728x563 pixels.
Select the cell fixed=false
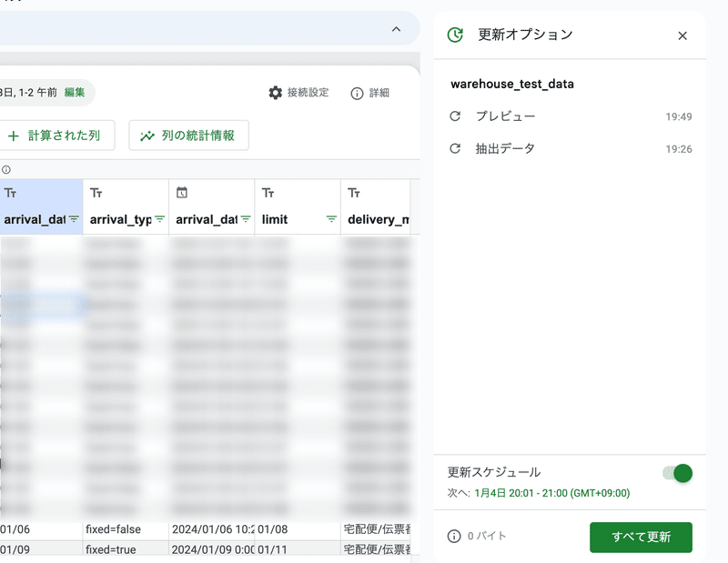tap(126, 529)
